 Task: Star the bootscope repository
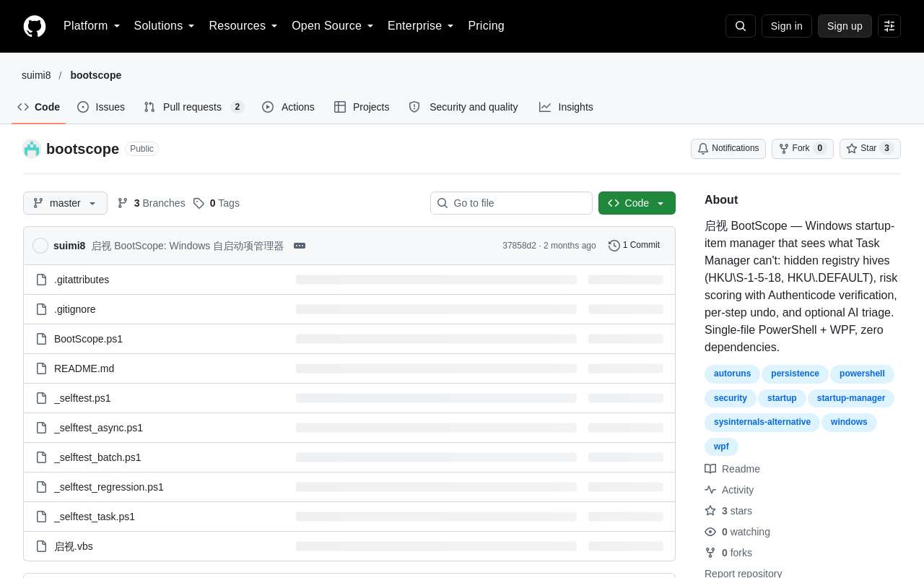coord(870,149)
